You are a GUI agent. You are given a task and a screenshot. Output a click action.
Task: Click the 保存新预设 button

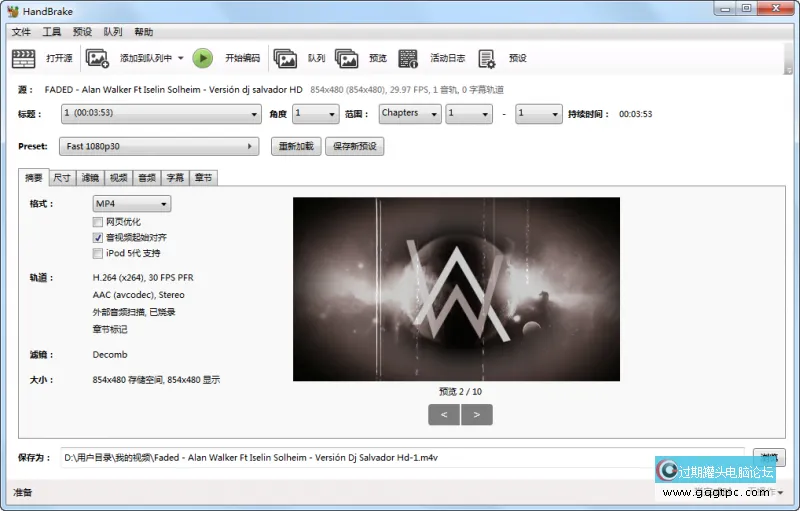355,146
